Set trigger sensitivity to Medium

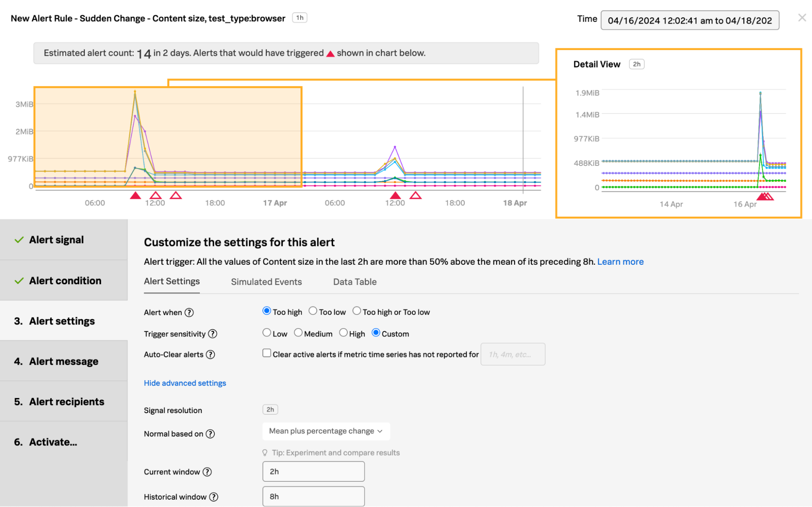point(298,333)
